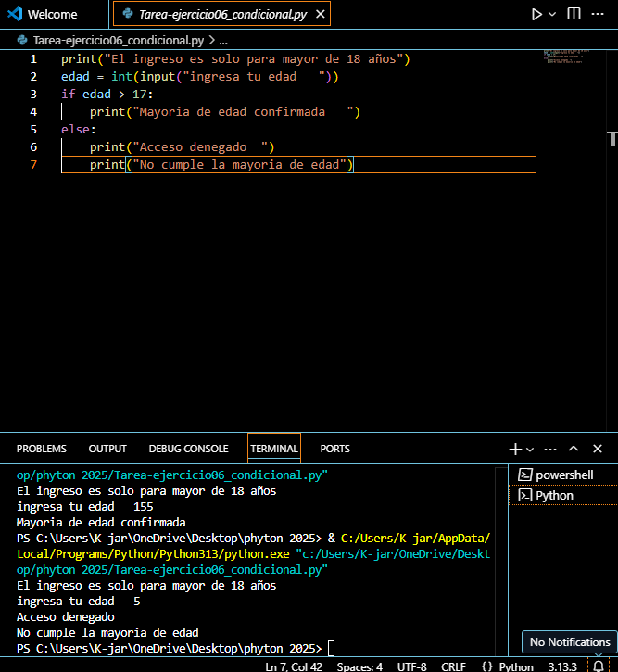Switch to the OUTPUT panel tab

point(107,449)
